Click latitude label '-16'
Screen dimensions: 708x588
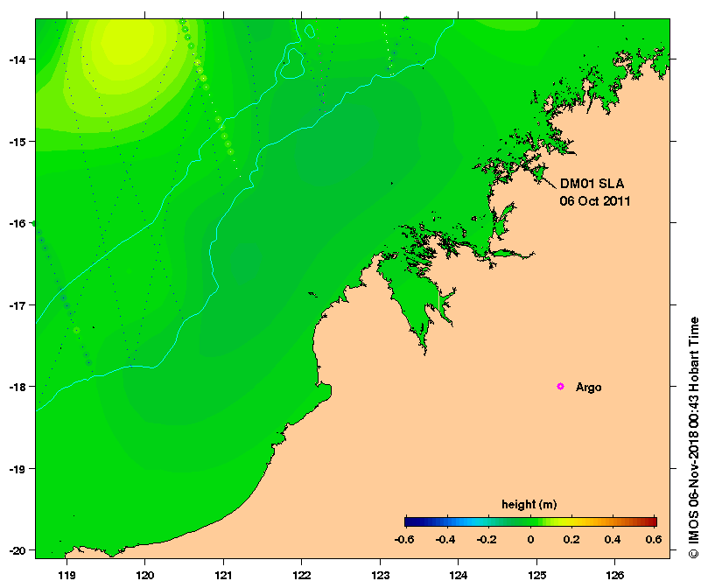pos(17,223)
